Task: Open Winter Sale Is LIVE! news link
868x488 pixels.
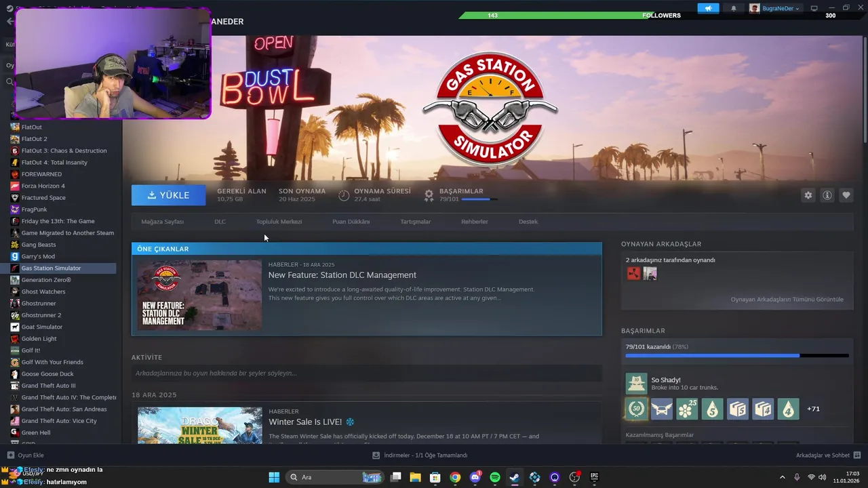Action: coord(311,422)
